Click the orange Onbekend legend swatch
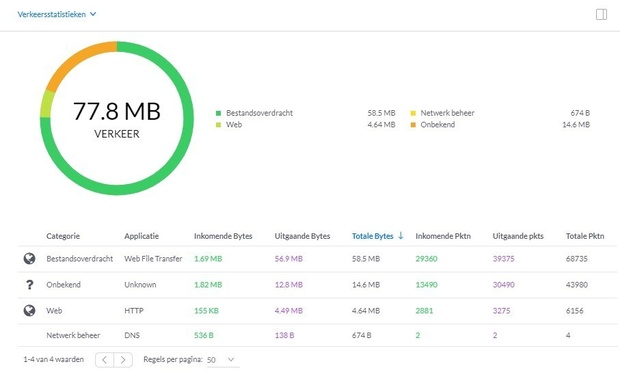The height and width of the screenshot is (388, 620). click(x=413, y=125)
